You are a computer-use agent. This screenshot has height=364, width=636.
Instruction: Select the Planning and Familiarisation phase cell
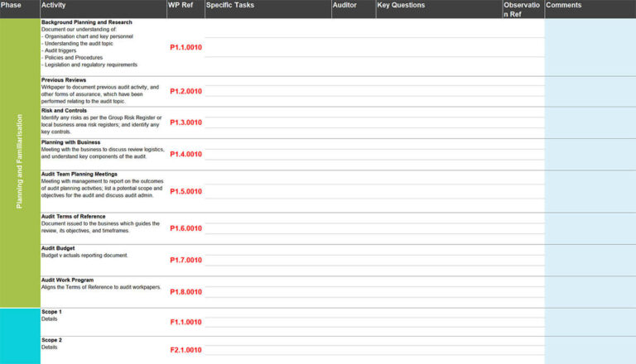coord(20,163)
